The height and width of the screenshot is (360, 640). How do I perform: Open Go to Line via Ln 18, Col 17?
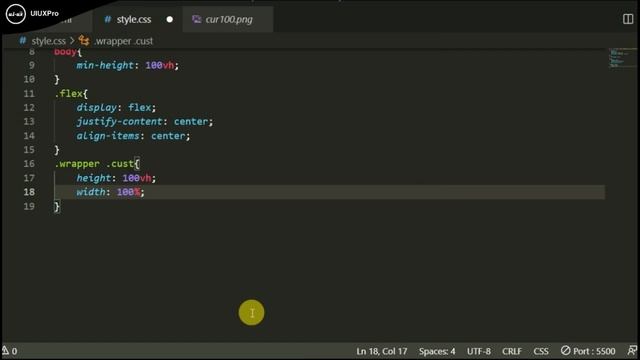click(382, 351)
